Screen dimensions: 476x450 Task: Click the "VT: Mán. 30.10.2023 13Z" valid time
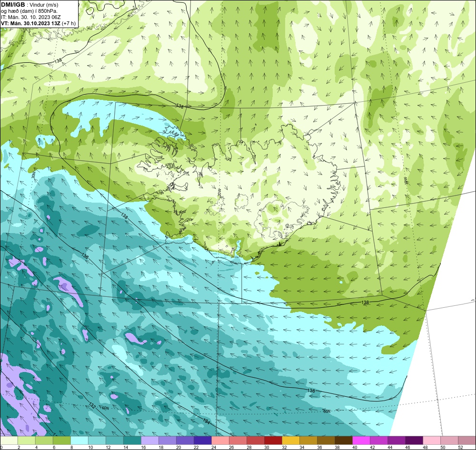tap(30, 23)
